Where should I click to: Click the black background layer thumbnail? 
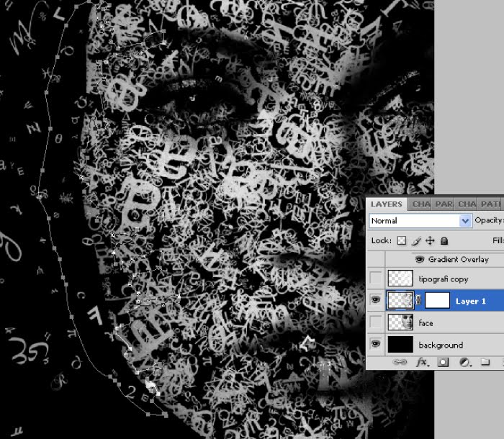400,344
